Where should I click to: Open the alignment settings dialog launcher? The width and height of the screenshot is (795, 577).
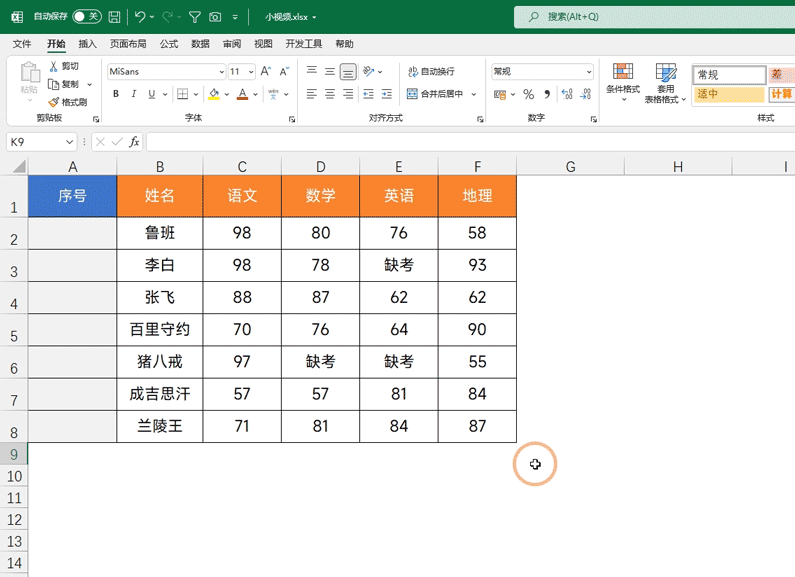480,119
